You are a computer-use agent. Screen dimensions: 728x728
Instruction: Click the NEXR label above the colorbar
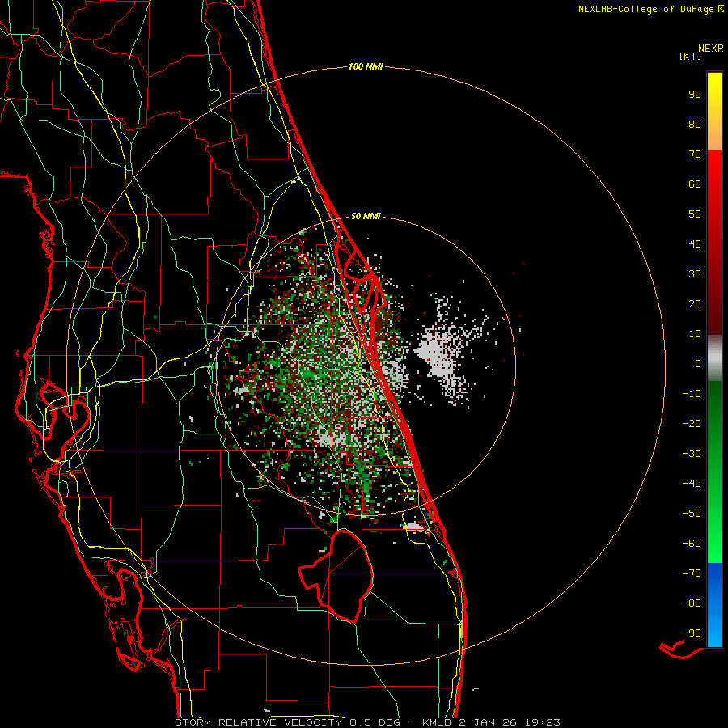(x=711, y=49)
